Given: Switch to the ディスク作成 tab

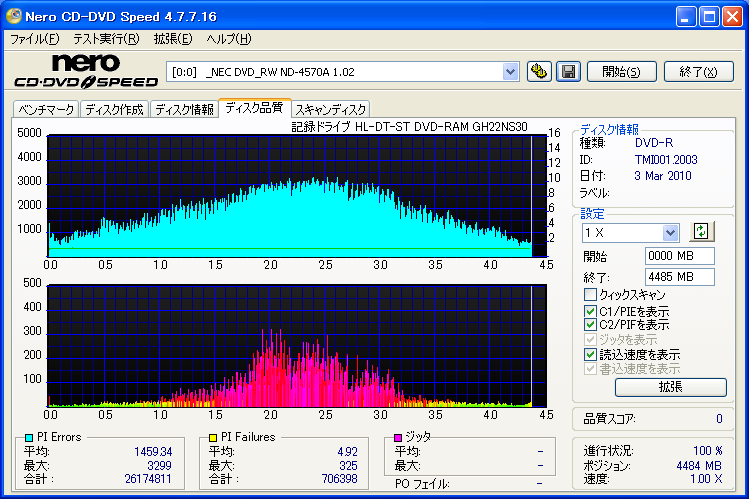Looking at the screenshot, I should pyautogui.click(x=114, y=109).
